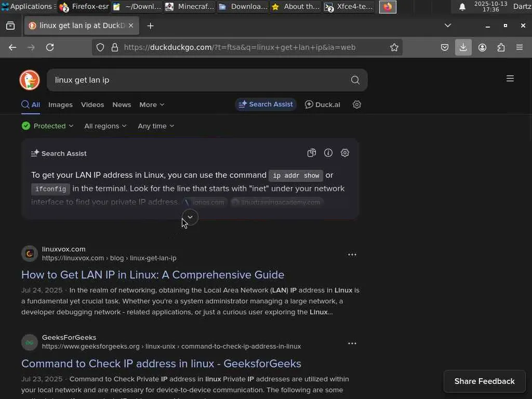Open DuckDuckGo side hamburger menu

510,78
